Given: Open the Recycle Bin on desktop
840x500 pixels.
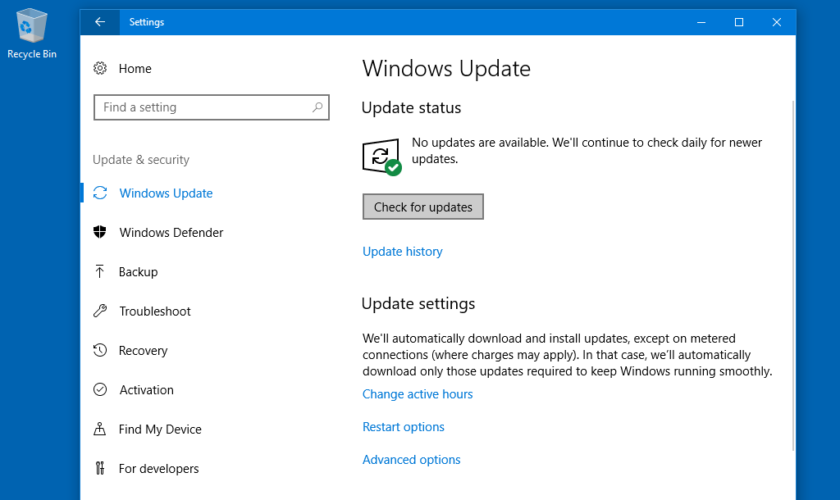Looking at the screenshot, I should pyautogui.click(x=32, y=30).
